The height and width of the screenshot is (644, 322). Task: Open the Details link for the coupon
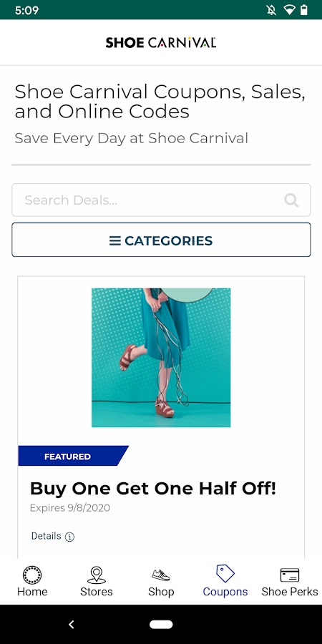pyautogui.click(x=46, y=536)
